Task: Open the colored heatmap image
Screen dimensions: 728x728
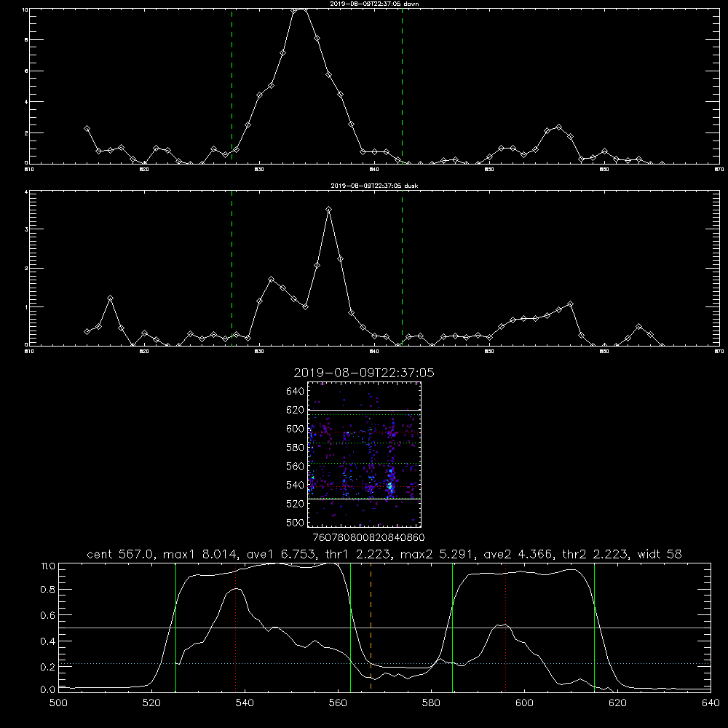Action: [365, 454]
